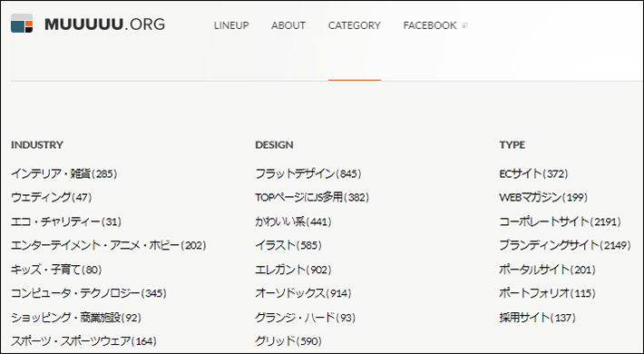Open 採用サイト(137) type category
644x354 pixels.
tap(537, 318)
